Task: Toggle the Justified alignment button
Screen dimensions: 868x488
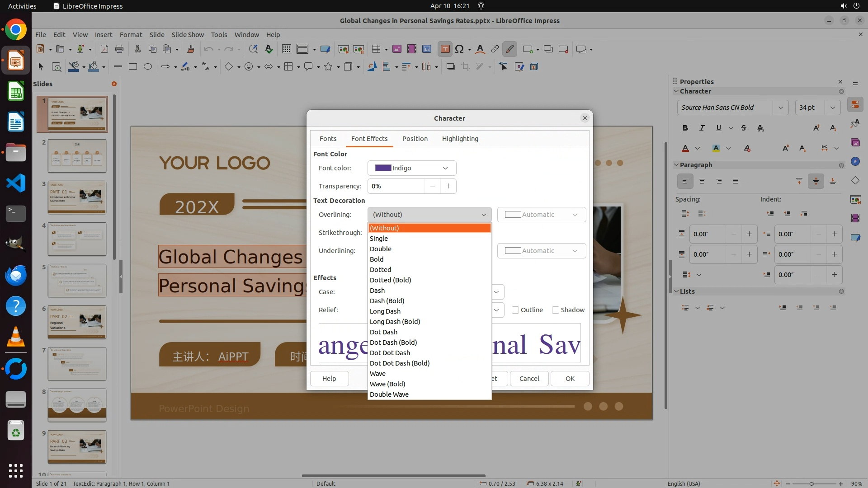Action: pos(736,181)
